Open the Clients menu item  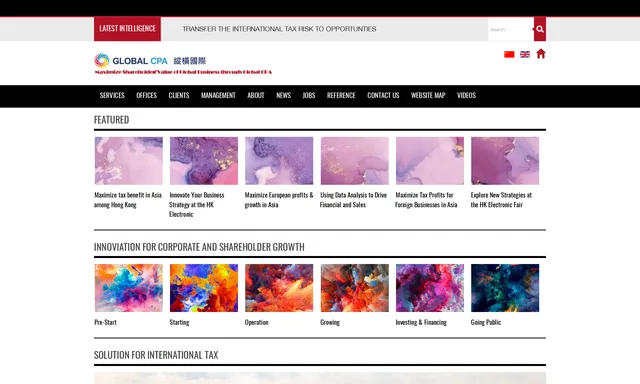coord(179,95)
